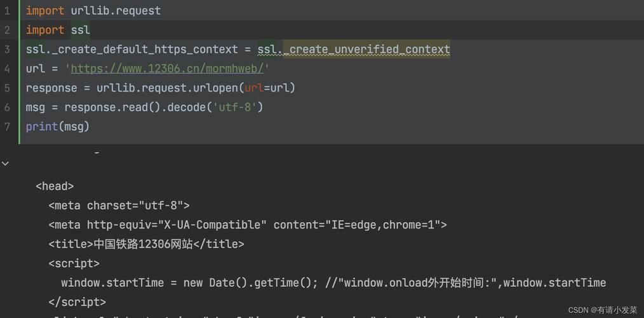The width and height of the screenshot is (644, 318).
Task: Click the 'utf-8' string literal in code
Action: point(234,107)
